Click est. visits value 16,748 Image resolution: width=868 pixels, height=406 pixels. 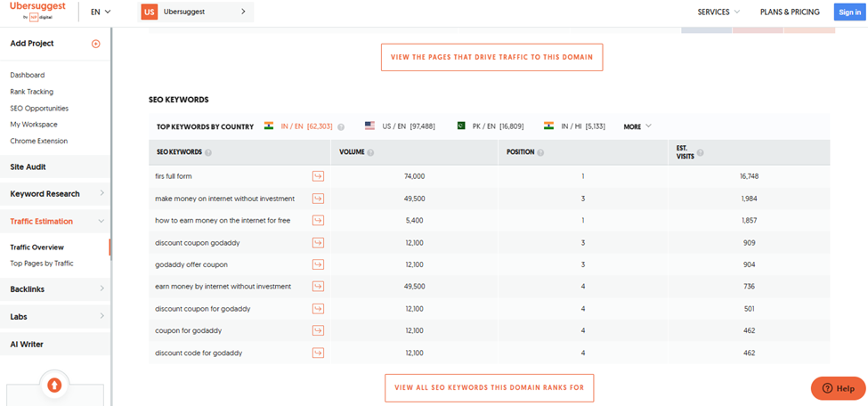point(749,176)
